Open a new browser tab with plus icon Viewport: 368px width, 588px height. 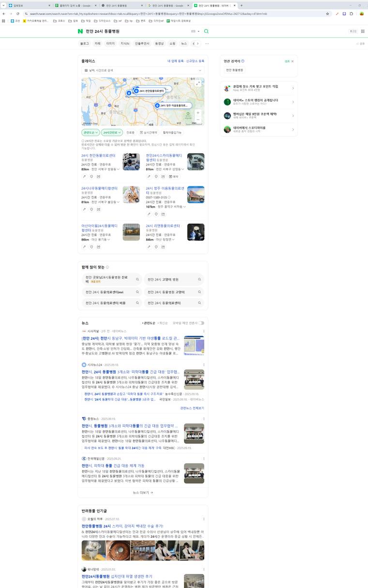click(242, 5)
